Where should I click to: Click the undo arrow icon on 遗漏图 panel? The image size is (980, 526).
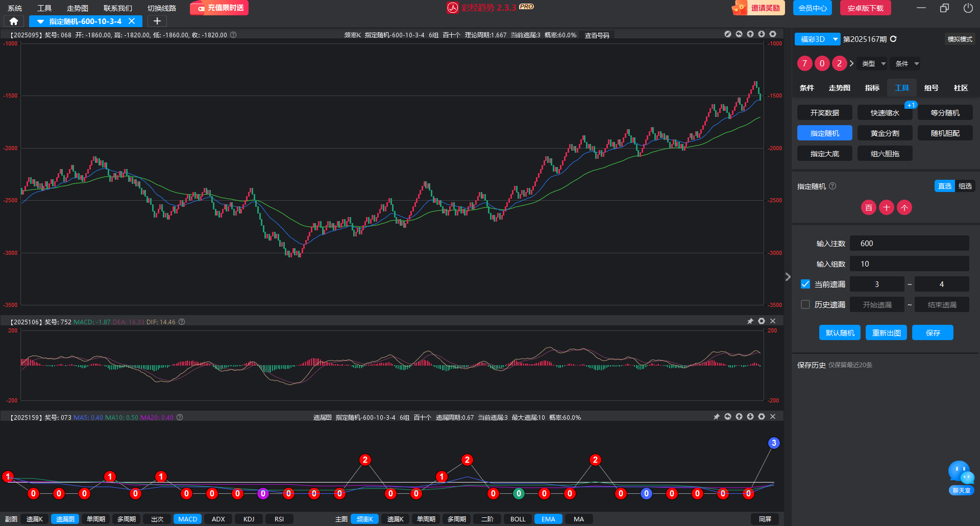point(728,417)
